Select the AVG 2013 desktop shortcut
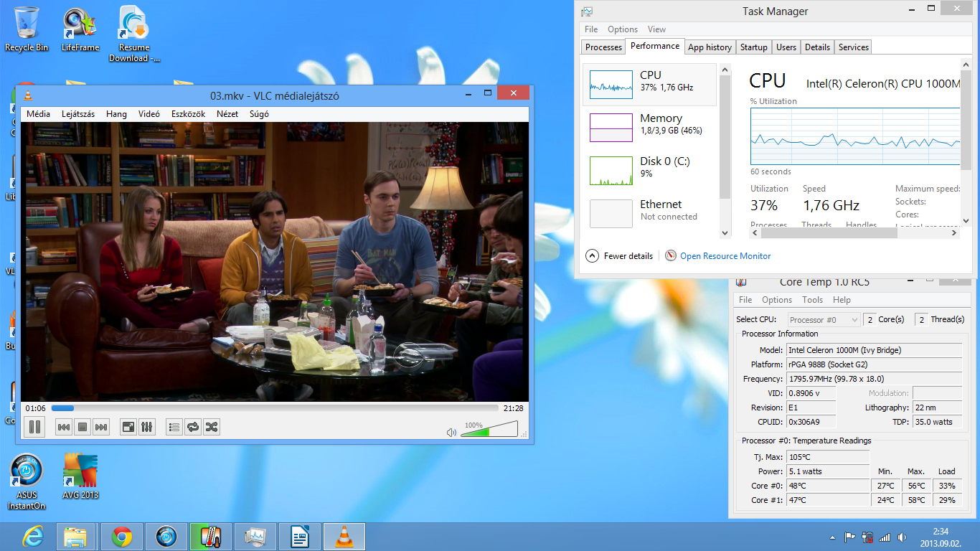The height and width of the screenshot is (551, 980). [80, 476]
